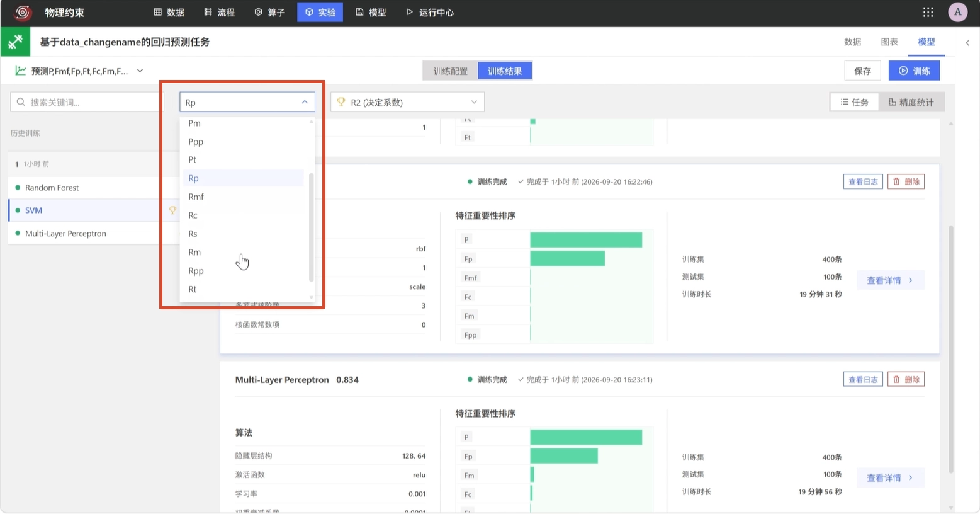Image resolution: width=980 pixels, height=514 pixels.
Task: Open the 实验 top navigation menu
Action: [320, 12]
